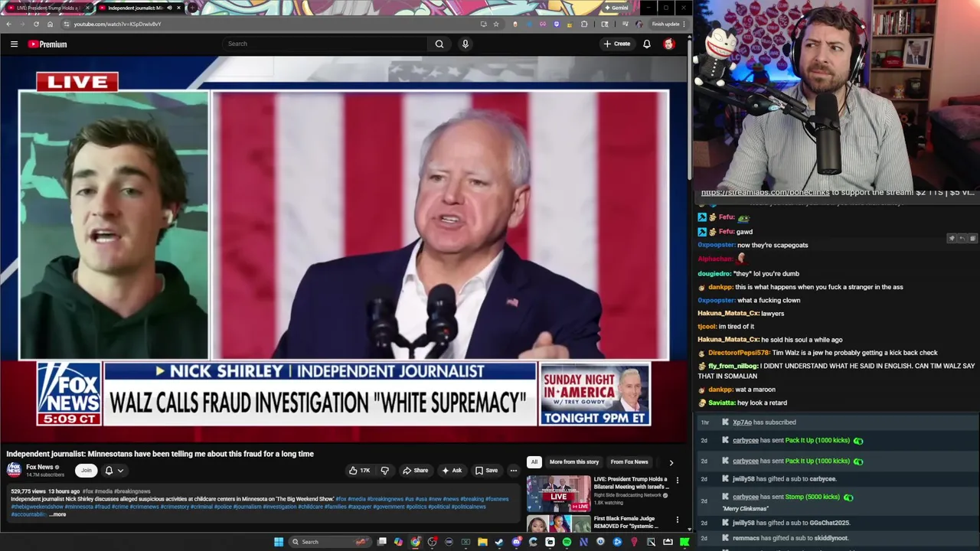Image resolution: width=980 pixels, height=551 pixels.
Task: Click the Create button
Action: tap(616, 44)
